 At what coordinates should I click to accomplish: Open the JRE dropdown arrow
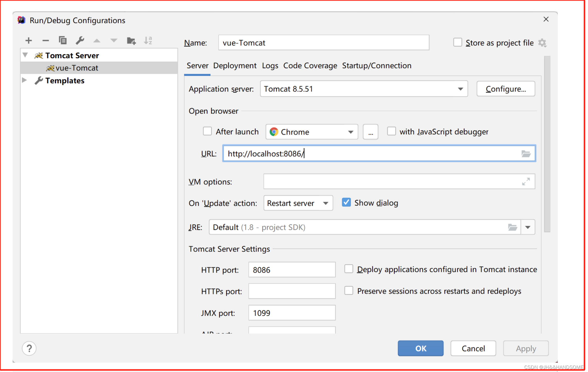[x=528, y=227]
